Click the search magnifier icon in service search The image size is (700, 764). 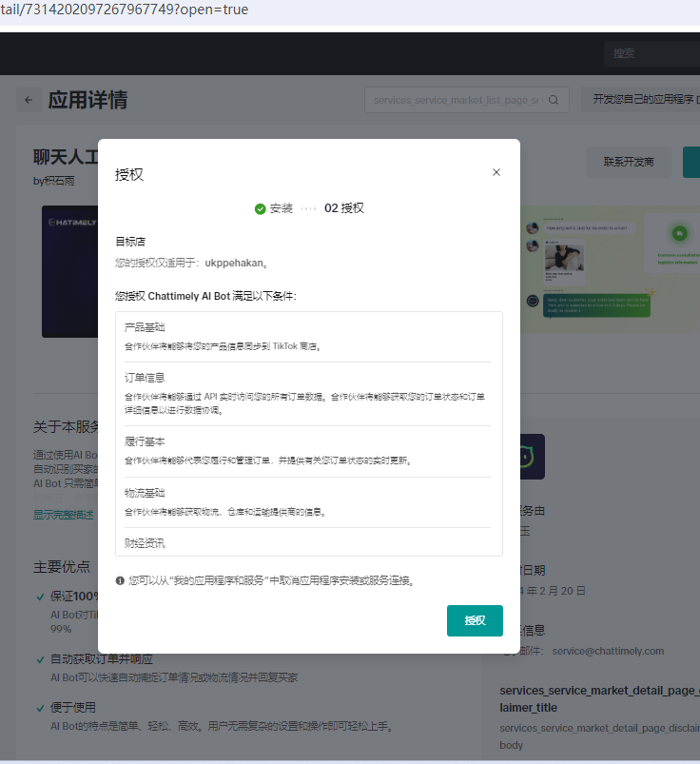554,100
